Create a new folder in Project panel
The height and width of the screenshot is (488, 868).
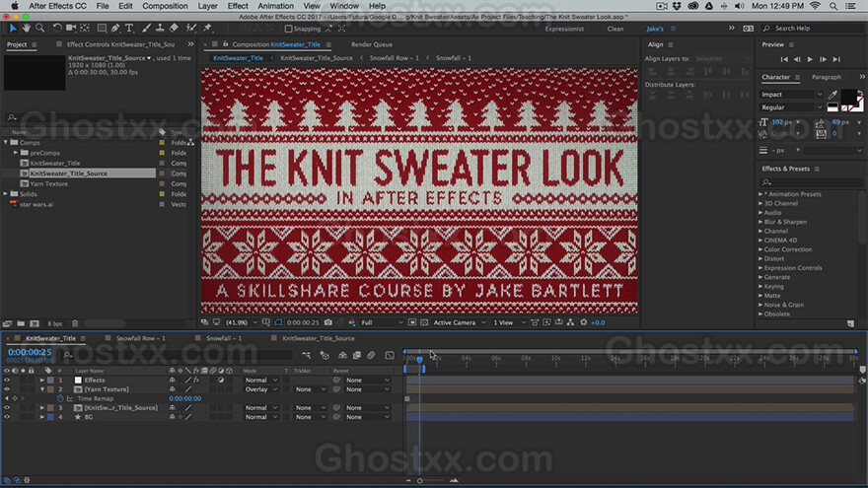point(21,323)
